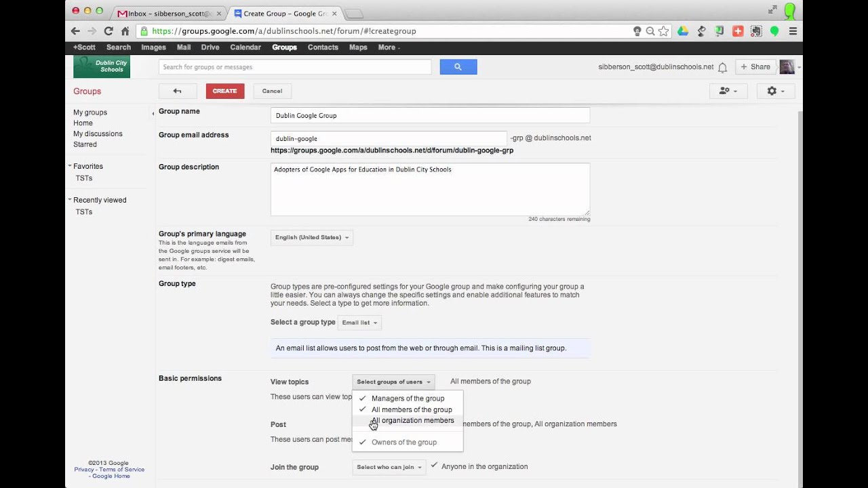Screen dimensions: 868x488
Task: Switch to the Inbox browser tab
Action: click(170, 14)
